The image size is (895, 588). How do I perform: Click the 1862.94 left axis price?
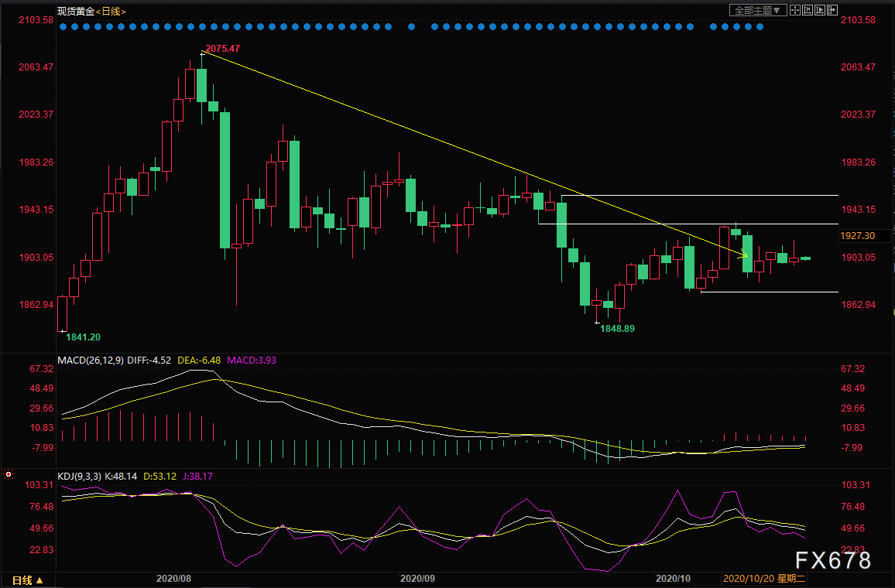pyautogui.click(x=36, y=305)
